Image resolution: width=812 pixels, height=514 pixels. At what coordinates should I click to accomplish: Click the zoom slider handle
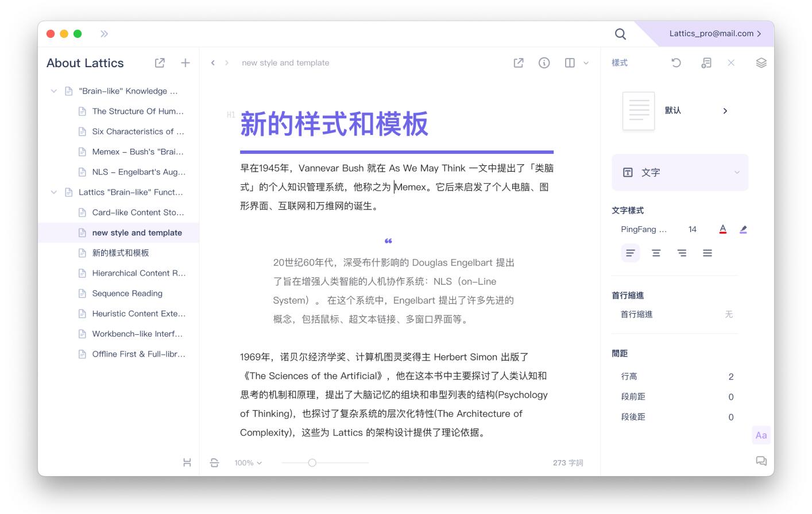point(312,463)
